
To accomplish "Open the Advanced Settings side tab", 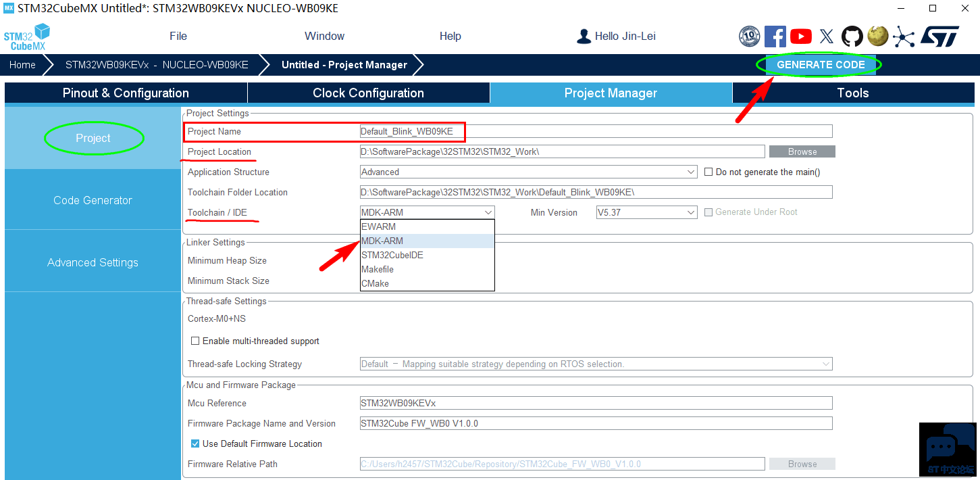I will (x=93, y=262).
